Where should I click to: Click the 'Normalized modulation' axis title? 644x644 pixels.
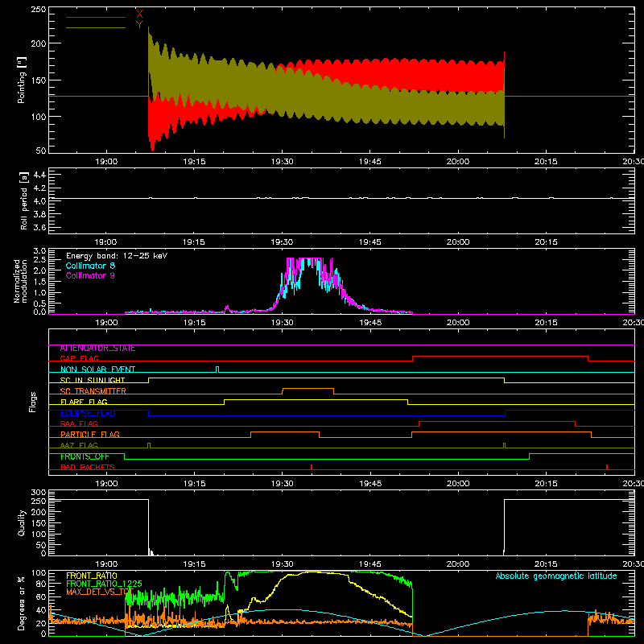pyautogui.click(x=21, y=281)
